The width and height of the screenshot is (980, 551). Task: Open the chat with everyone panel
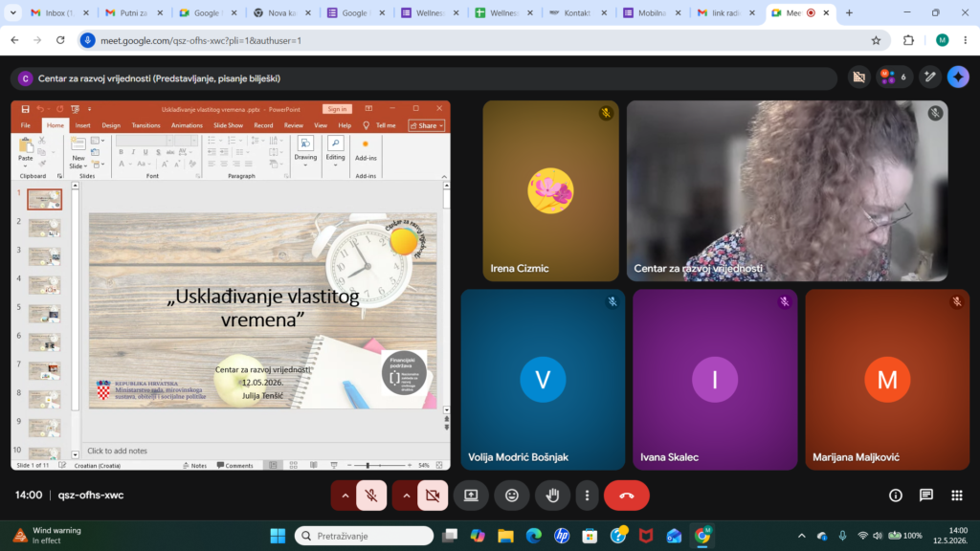point(926,496)
